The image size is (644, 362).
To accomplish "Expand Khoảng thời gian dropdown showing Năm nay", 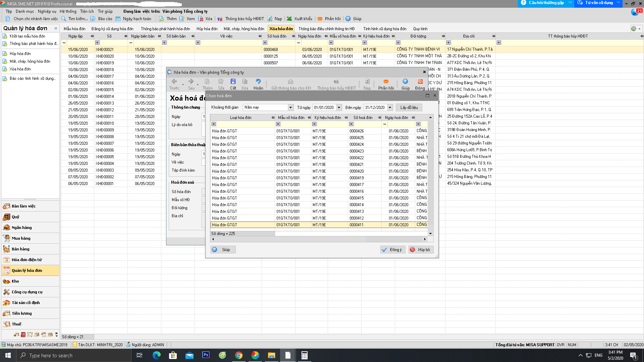I will point(290,108).
